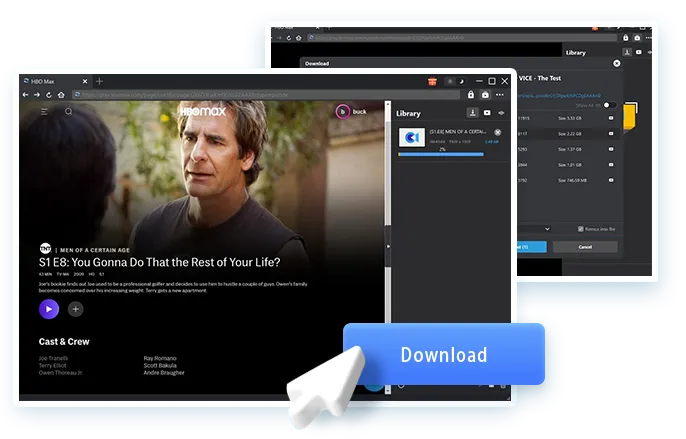
Task: Cancel the MEN OF A CERTAIN download
Action: point(497,132)
